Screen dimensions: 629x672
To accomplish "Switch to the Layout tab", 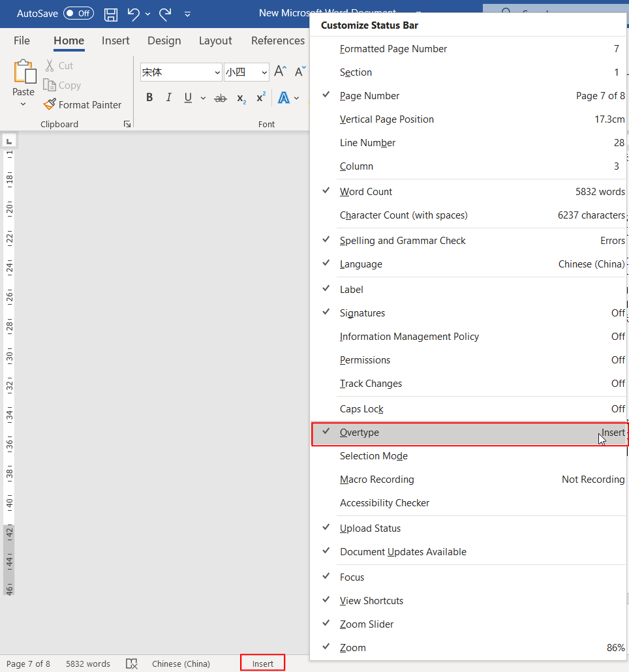I will click(x=215, y=40).
